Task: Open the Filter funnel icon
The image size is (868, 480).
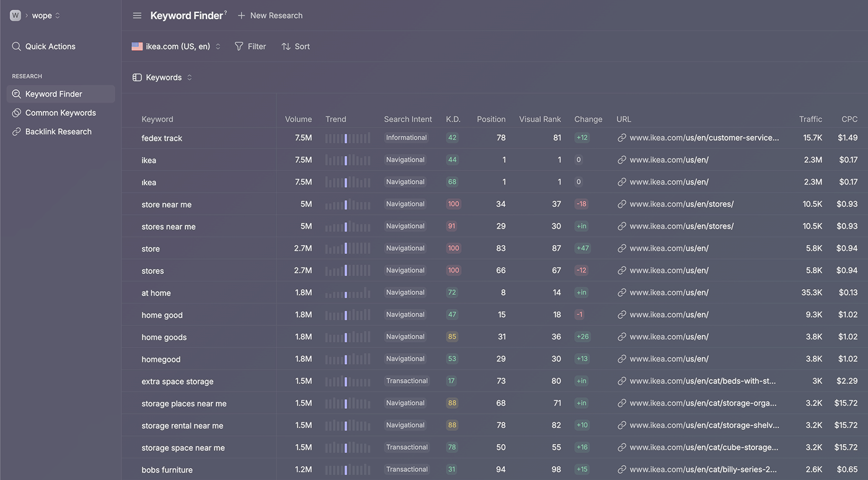Action: click(x=239, y=46)
